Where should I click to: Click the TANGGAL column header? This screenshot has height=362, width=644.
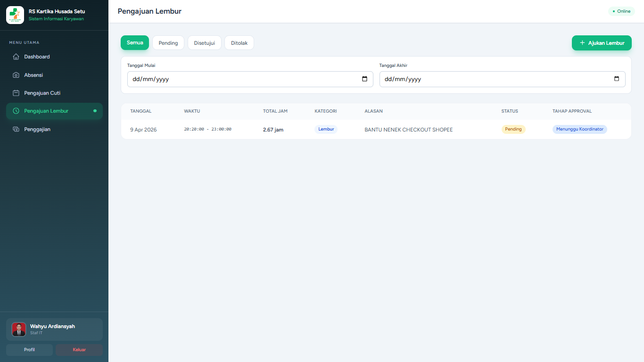pyautogui.click(x=141, y=111)
